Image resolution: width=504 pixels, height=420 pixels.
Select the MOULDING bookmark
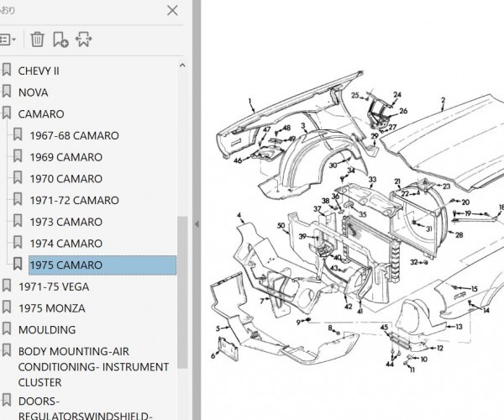(x=47, y=330)
